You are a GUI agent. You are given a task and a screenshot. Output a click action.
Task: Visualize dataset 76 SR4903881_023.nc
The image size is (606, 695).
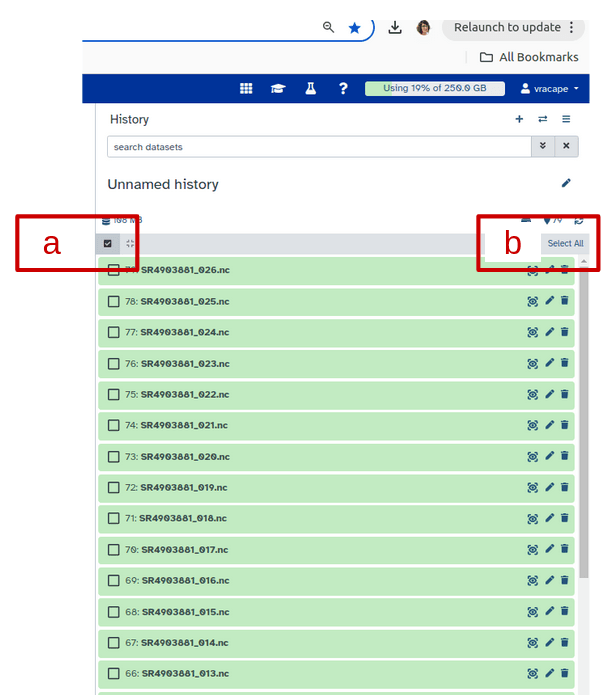[532, 364]
